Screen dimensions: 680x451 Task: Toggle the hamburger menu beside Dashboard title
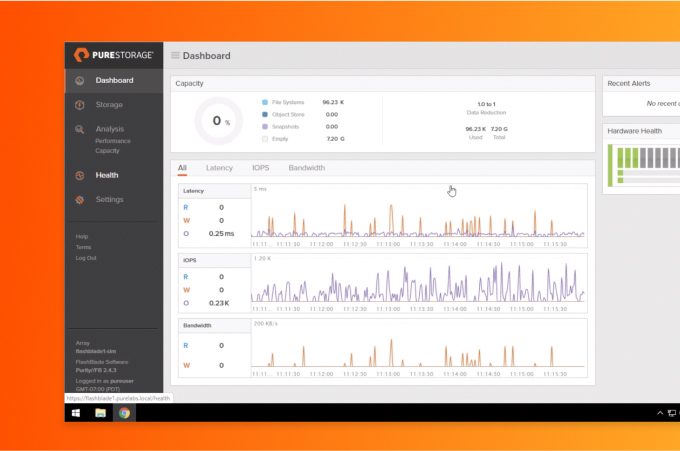(x=175, y=56)
